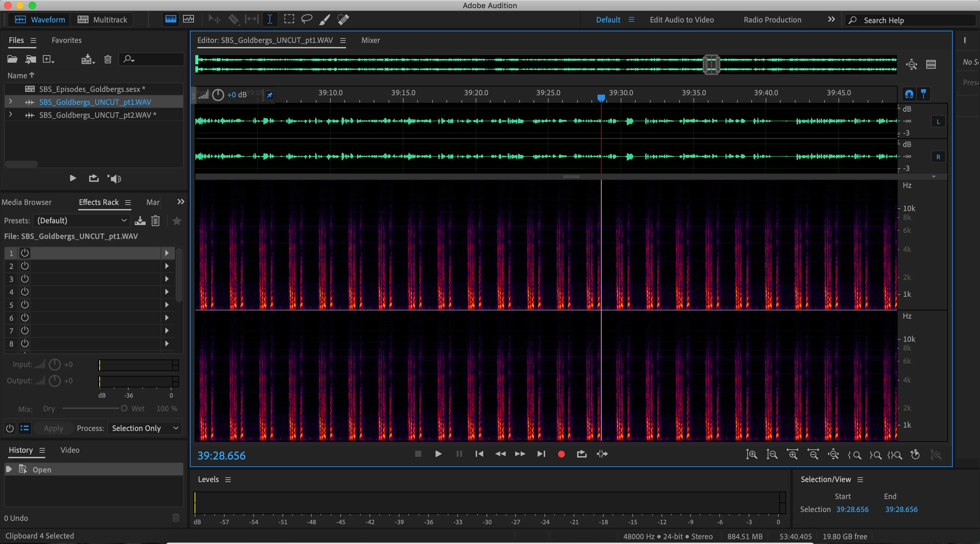Select the Lasso Selection tool
The width and height of the screenshot is (980, 544).
tap(307, 19)
